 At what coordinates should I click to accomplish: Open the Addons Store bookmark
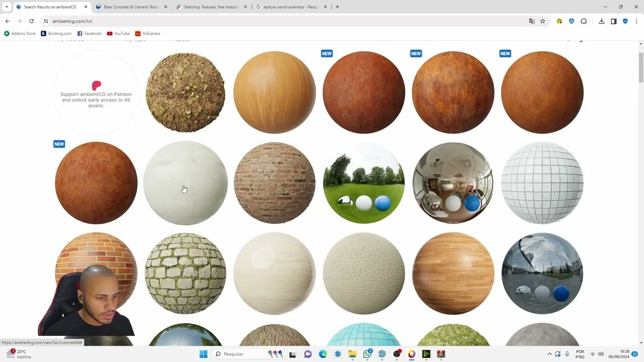[x=20, y=34]
